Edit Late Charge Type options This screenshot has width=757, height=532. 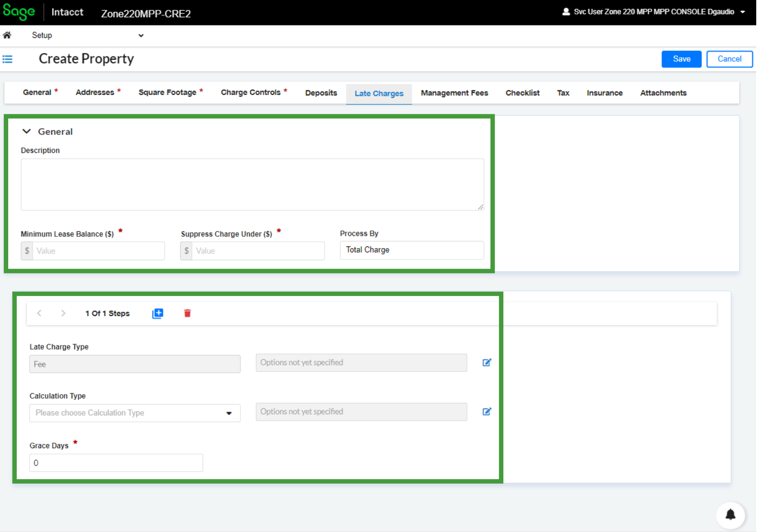click(487, 362)
